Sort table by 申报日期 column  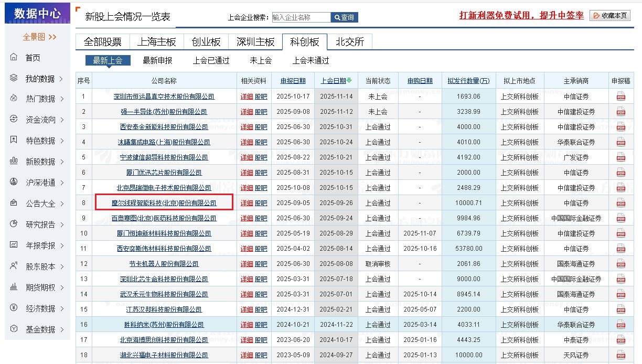tap(293, 81)
